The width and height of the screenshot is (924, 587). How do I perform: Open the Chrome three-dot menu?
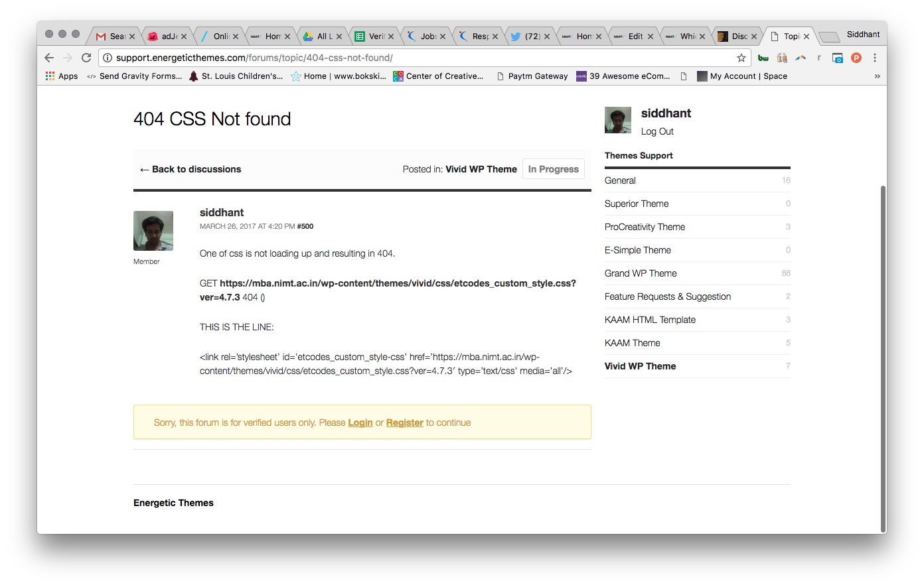coord(875,58)
